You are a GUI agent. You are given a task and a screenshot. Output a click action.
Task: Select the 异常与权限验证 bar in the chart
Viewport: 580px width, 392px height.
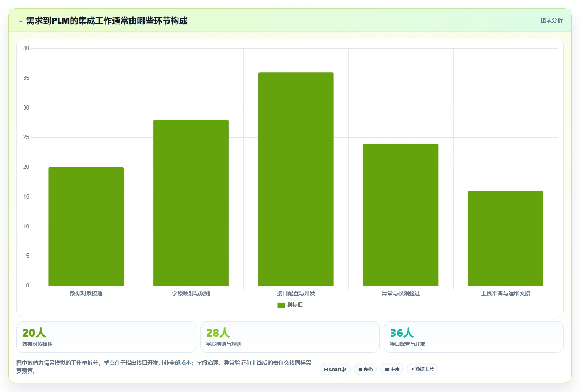click(401, 215)
